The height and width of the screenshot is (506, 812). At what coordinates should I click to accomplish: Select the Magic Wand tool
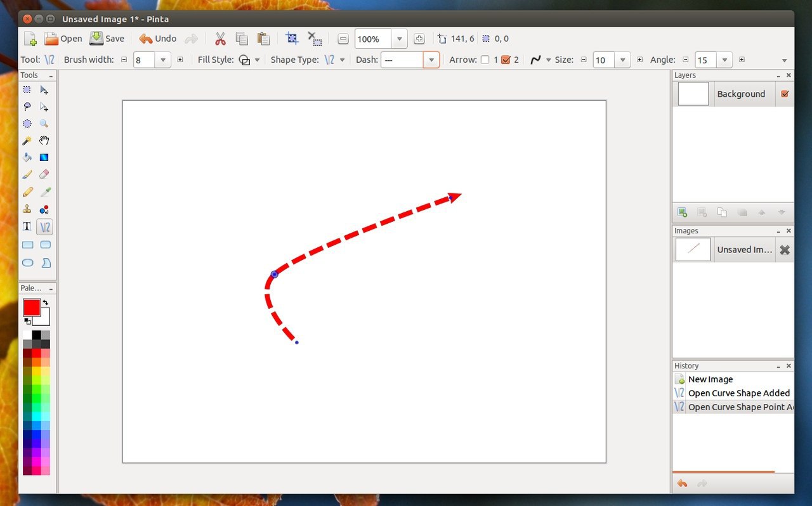[x=27, y=141]
